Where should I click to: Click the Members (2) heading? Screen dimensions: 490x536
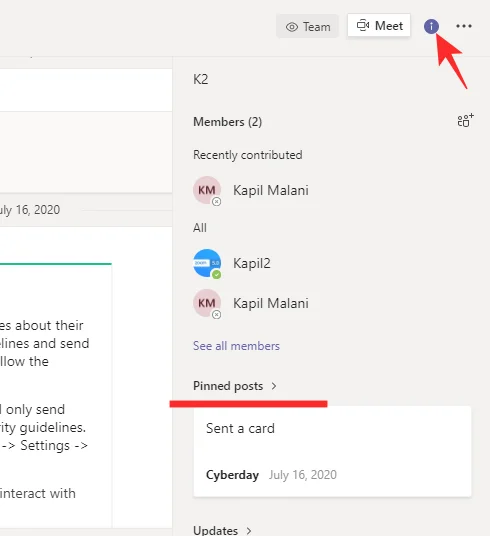(x=227, y=122)
